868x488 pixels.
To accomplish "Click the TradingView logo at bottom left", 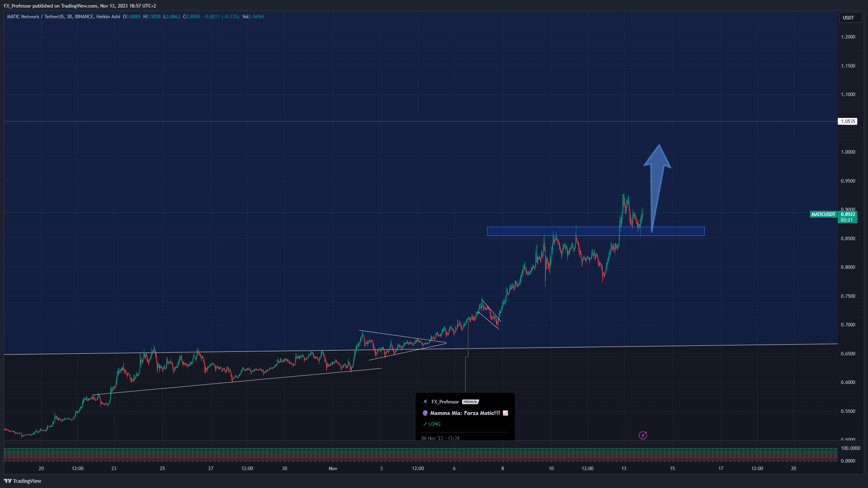I will tap(23, 481).
